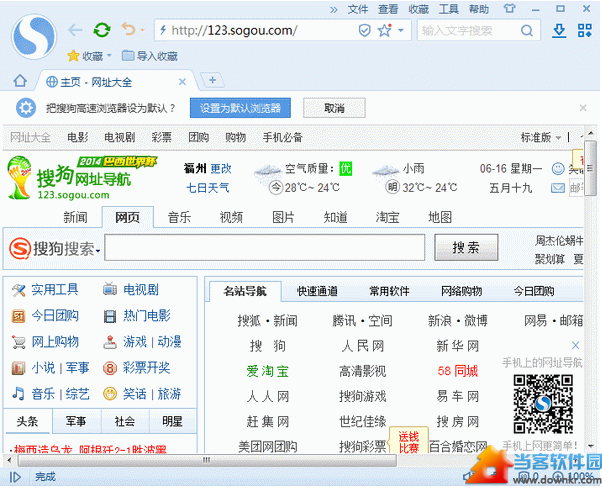Click the orange undo restore-tab icon
This screenshot has width=602, height=490.
click(x=128, y=29)
